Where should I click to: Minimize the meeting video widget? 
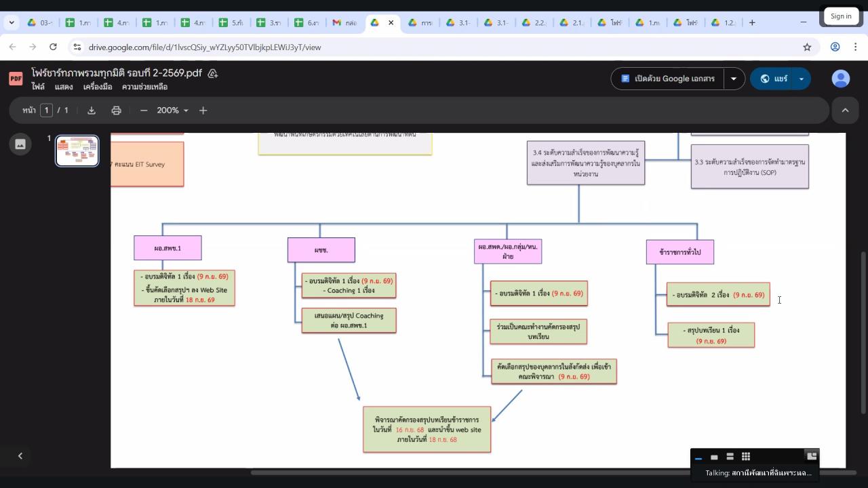tap(698, 457)
